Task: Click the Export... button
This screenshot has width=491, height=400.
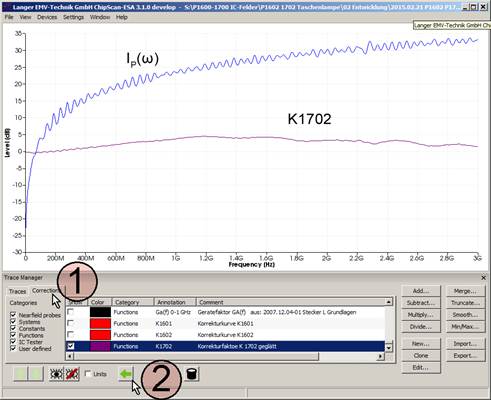Action: coord(465,356)
